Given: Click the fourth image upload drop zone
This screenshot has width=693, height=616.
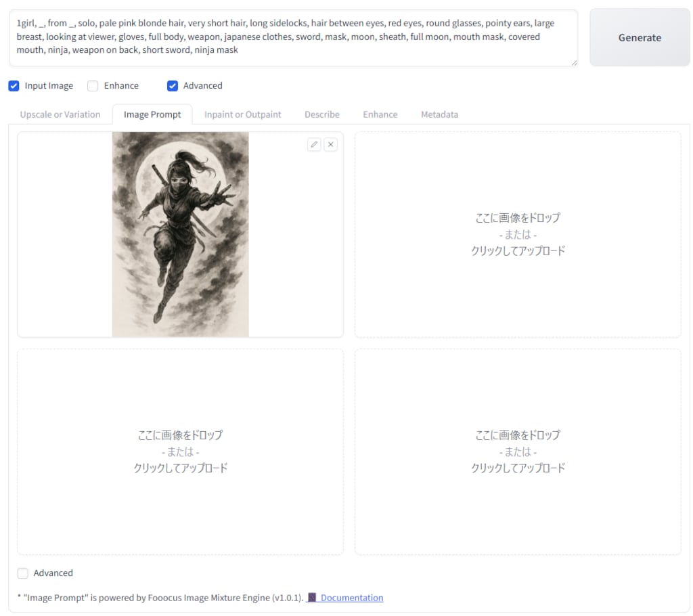Looking at the screenshot, I should point(518,452).
